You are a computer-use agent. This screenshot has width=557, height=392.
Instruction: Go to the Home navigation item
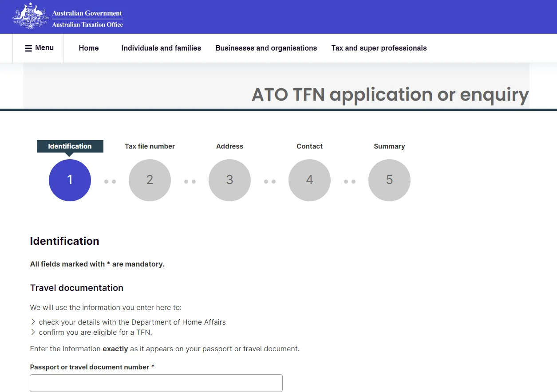pyautogui.click(x=89, y=48)
